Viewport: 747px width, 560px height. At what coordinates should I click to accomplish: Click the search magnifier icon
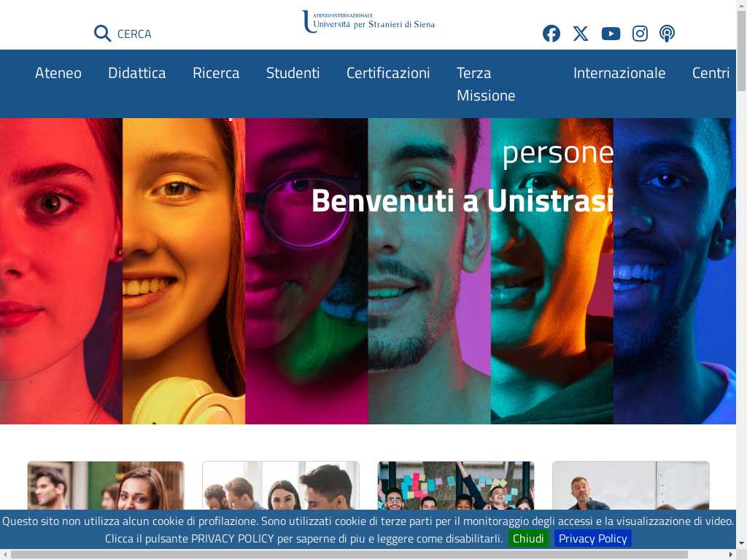[x=102, y=34]
